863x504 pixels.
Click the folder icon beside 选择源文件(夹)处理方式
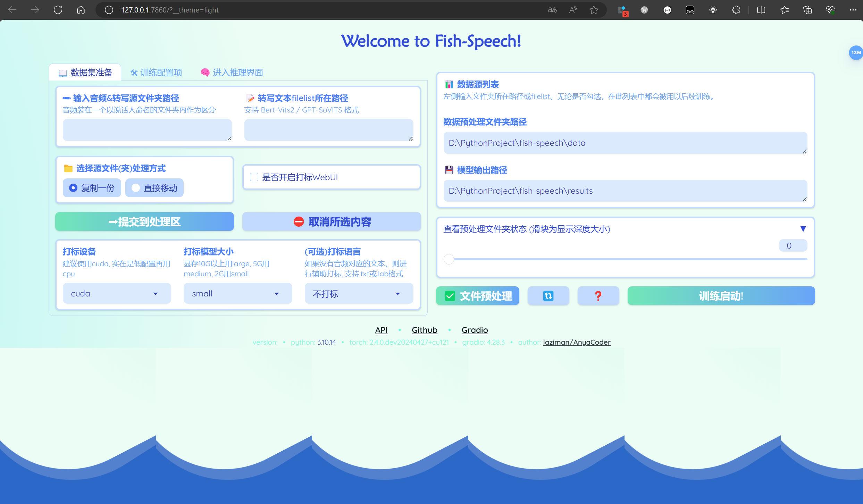pos(68,168)
